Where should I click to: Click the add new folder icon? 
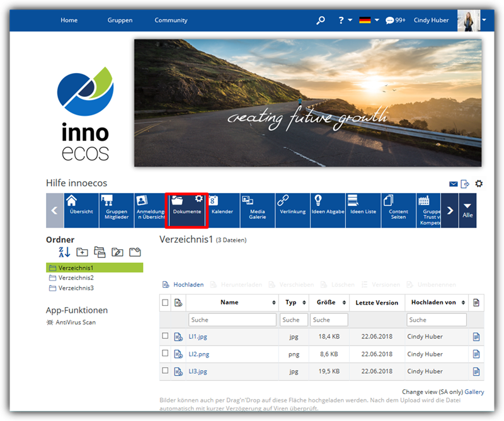[x=82, y=252]
